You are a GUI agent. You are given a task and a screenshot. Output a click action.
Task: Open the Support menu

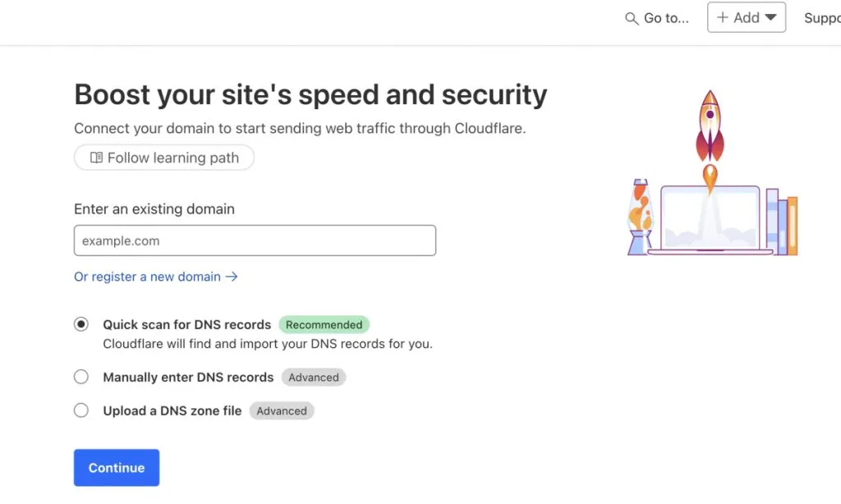click(821, 18)
